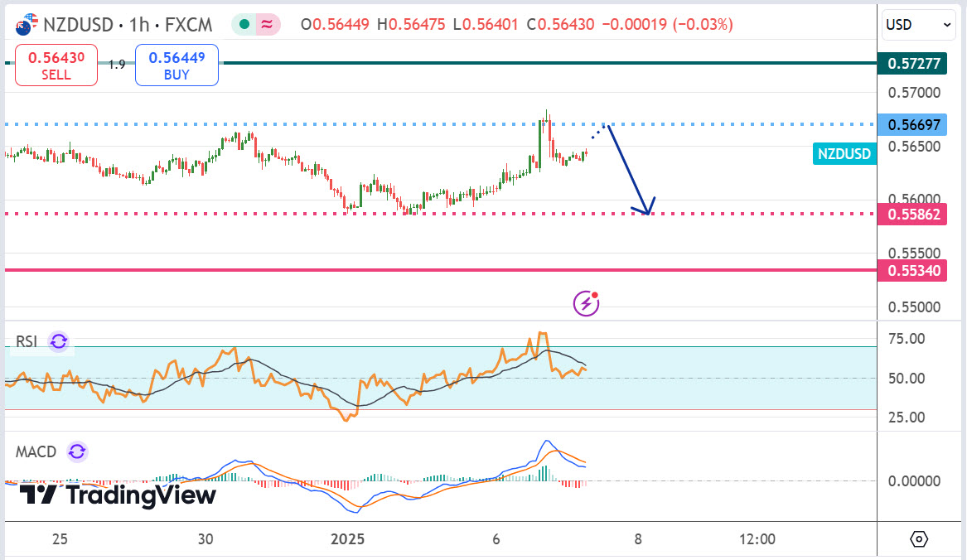967x560 pixels.
Task: Click the NZDUSD symbol name in header
Action: tap(81, 25)
